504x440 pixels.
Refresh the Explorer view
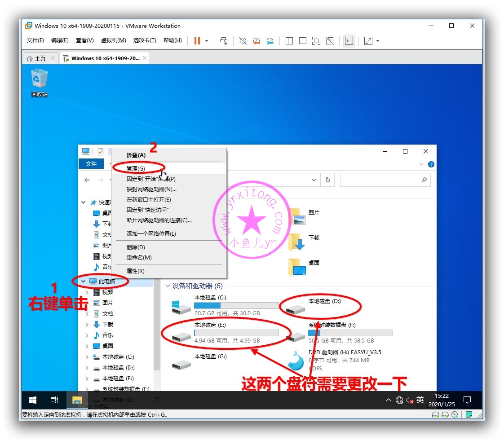328,180
